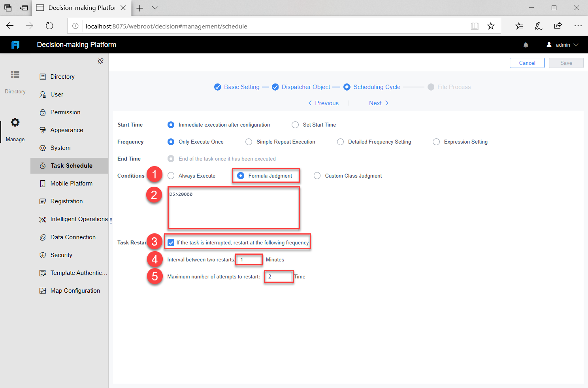The image size is (588, 388).
Task: Click the restart interval minutes field
Action: tap(249, 259)
